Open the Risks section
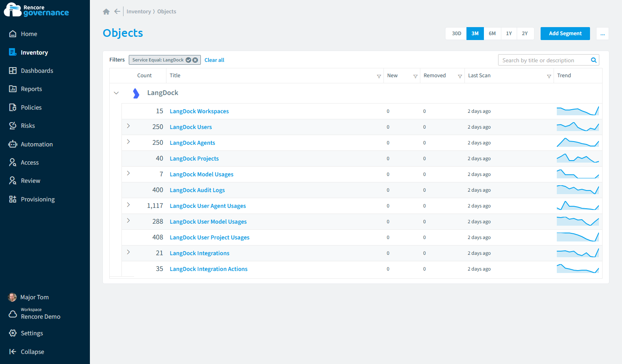Viewport: 622px width, 364px height. 28,126
